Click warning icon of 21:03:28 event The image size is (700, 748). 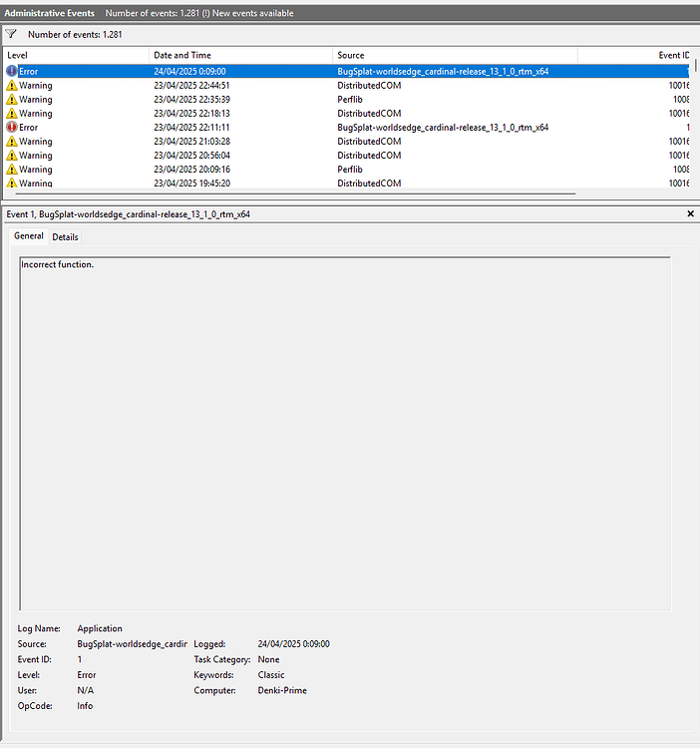(x=11, y=142)
